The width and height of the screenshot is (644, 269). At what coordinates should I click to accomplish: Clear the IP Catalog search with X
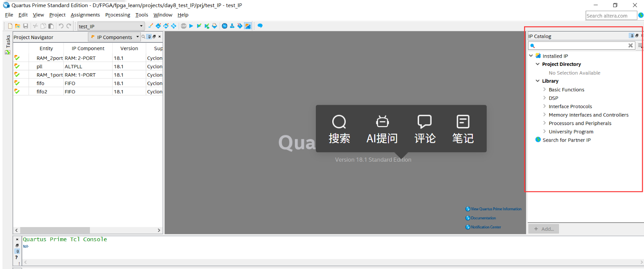point(631,46)
